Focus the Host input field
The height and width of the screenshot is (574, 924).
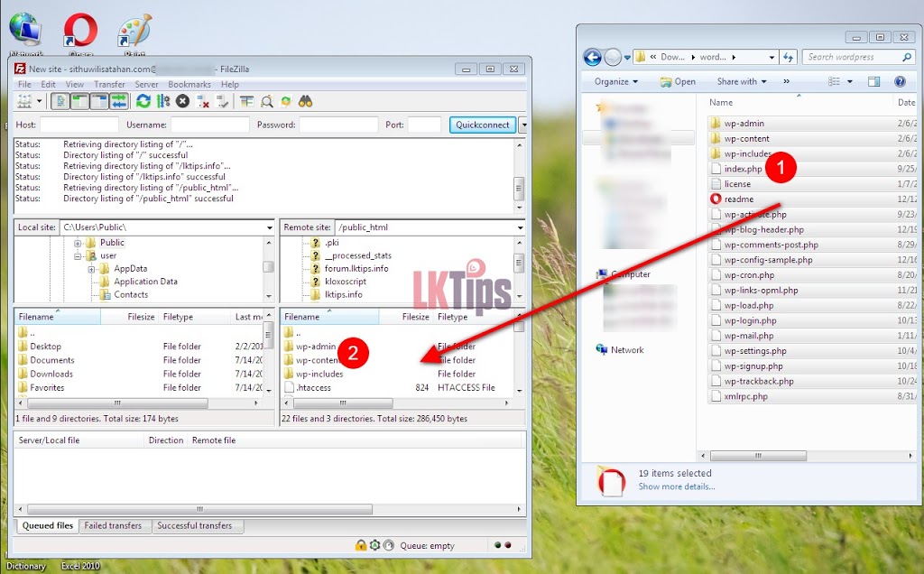tap(79, 125)
